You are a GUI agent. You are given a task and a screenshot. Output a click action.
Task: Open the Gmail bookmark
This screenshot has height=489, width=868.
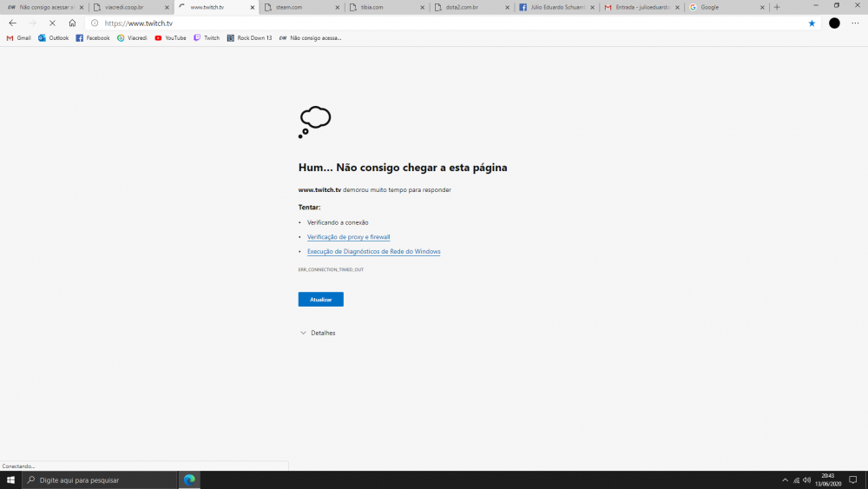click(19, 38)
